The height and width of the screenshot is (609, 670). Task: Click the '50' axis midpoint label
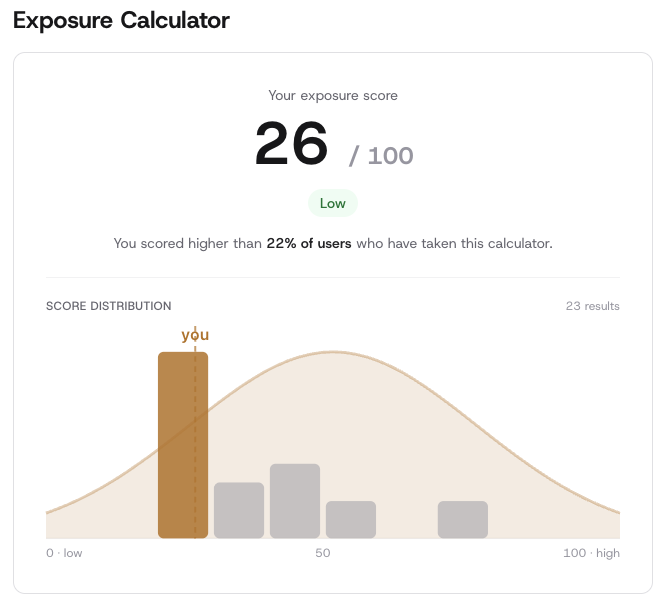click(x=323, y=553)
